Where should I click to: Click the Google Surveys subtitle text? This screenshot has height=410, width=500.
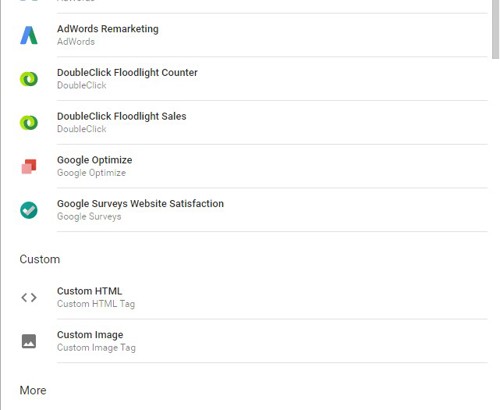[x=89, y=217]
